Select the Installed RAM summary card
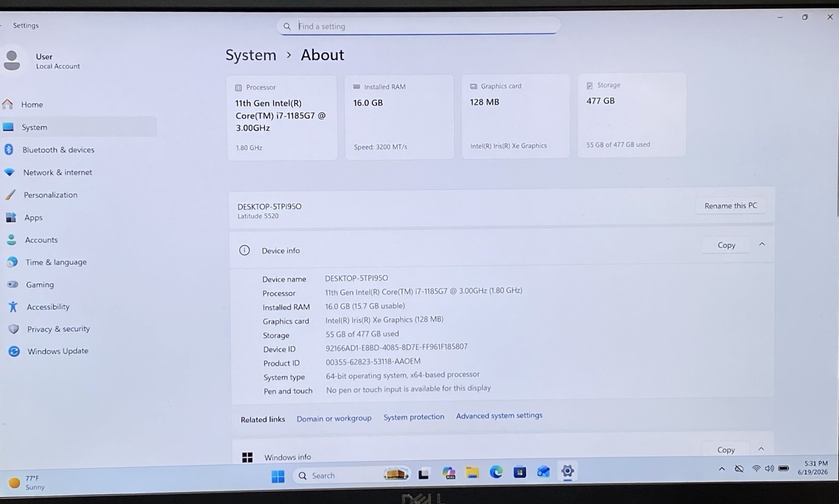This screenshot has width=839, height=504. (399, 117)
